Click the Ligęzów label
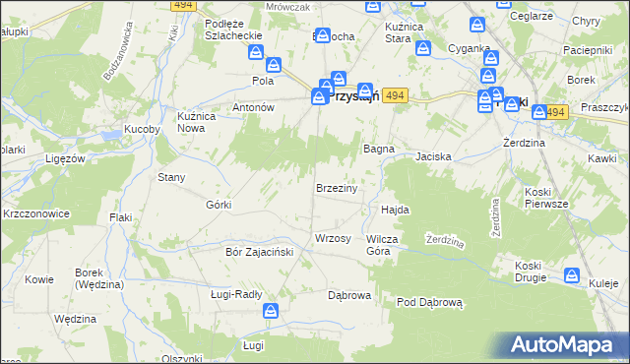 point(65,159)
